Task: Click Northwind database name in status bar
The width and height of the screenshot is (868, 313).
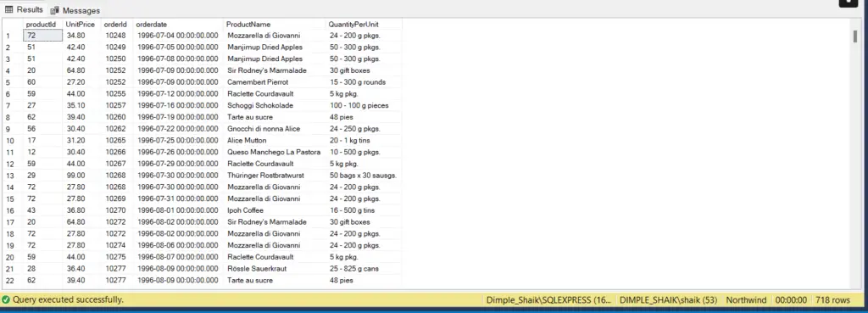Action: click(746, 299)
